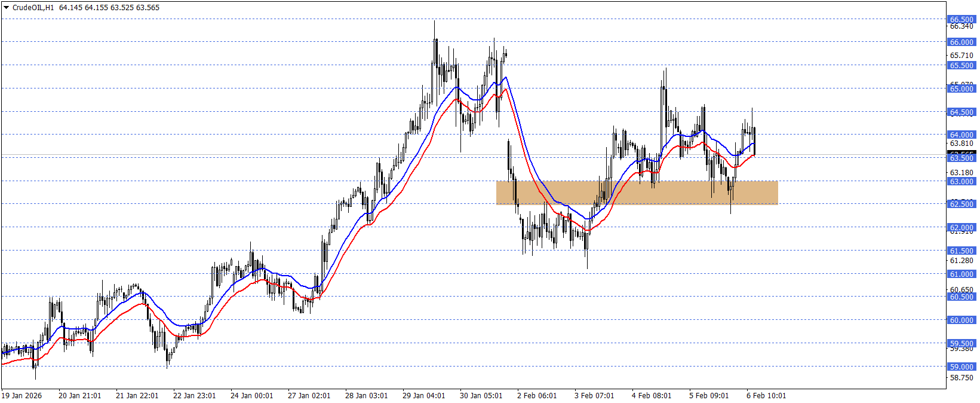
Task: Click the 61.000 price level label
Action: pyautogui.click(x=961, y=274)
